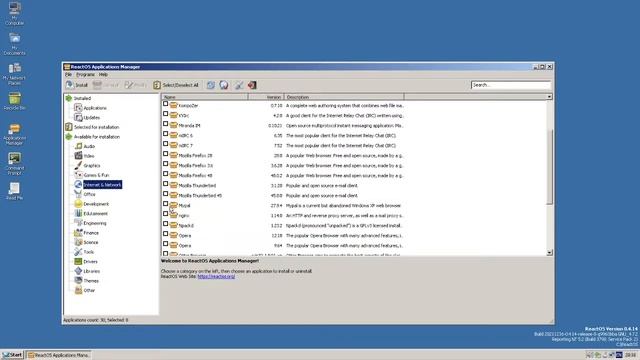Viewport: 640px width, 360px height.
Task: Click the app list vertical scrollbar thumb
Action: (549, 167)
